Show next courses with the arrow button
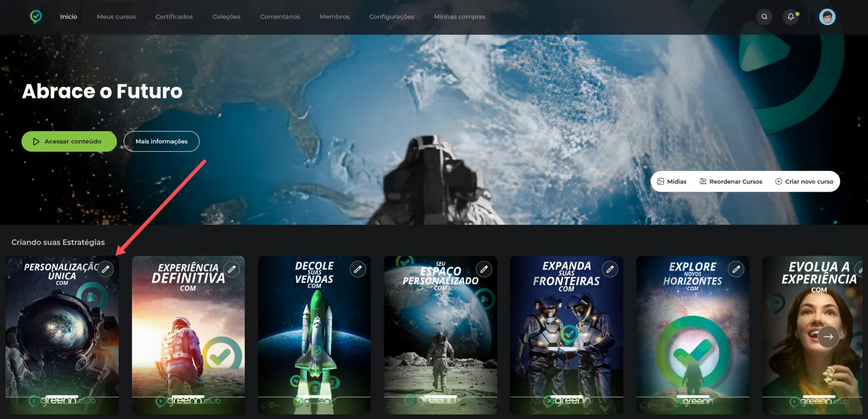 828,337
